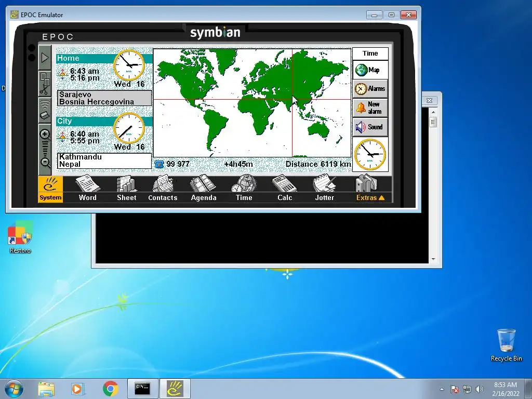Open File Explorer from the taskbar
Viewport: 532px width, 399px height.
pyautogui.click(x=46, y=389)
